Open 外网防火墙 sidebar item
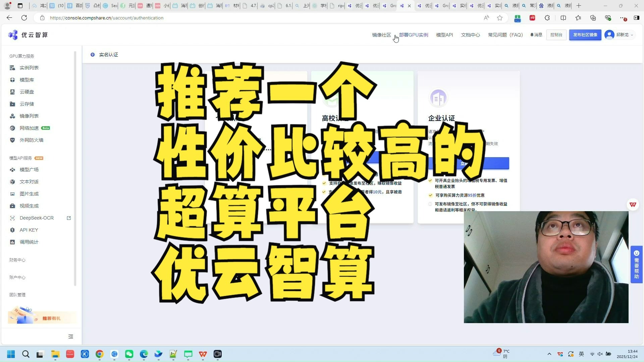The height and width of the screenshot is (362, 644). pos(31,140)
